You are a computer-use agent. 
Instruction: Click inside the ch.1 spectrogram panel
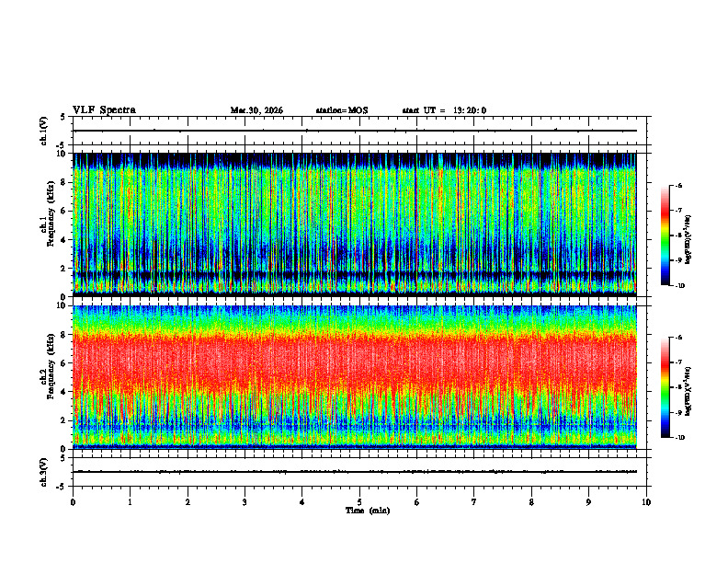355,224
